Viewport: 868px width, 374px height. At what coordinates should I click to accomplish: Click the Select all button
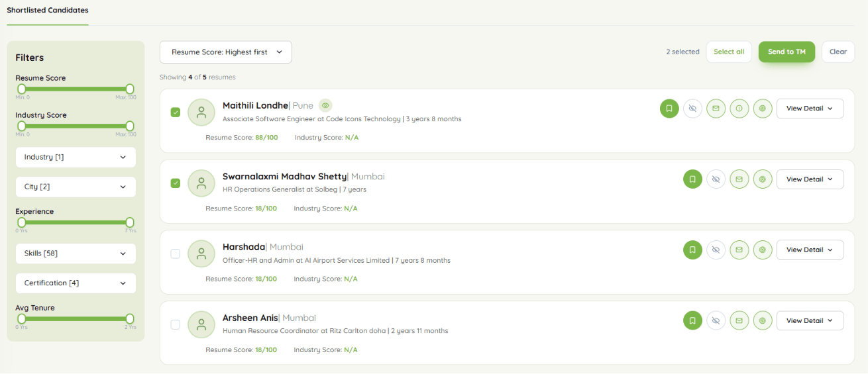point(729,52)
